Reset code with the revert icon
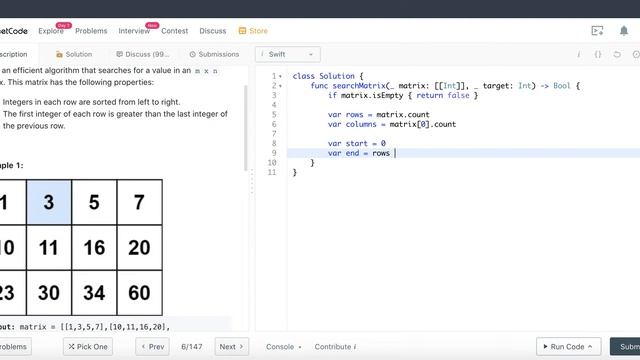 pos(617,54)
